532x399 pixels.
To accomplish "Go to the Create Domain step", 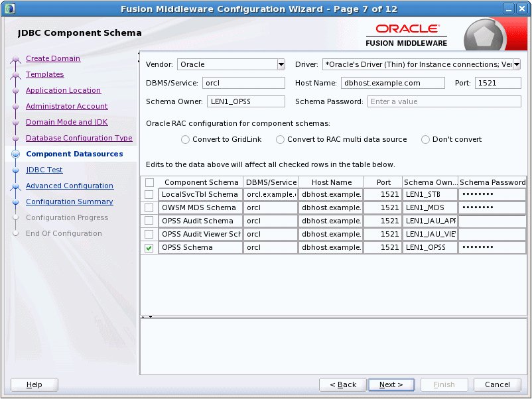I will (53, 58).
